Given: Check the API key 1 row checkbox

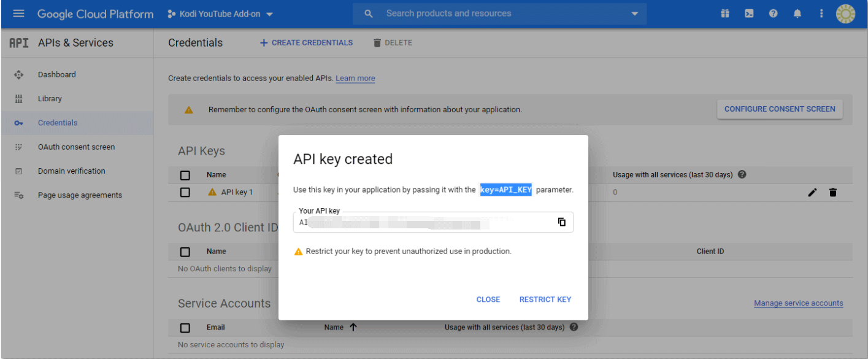Looking at the screenshot, I should [185, 192].
